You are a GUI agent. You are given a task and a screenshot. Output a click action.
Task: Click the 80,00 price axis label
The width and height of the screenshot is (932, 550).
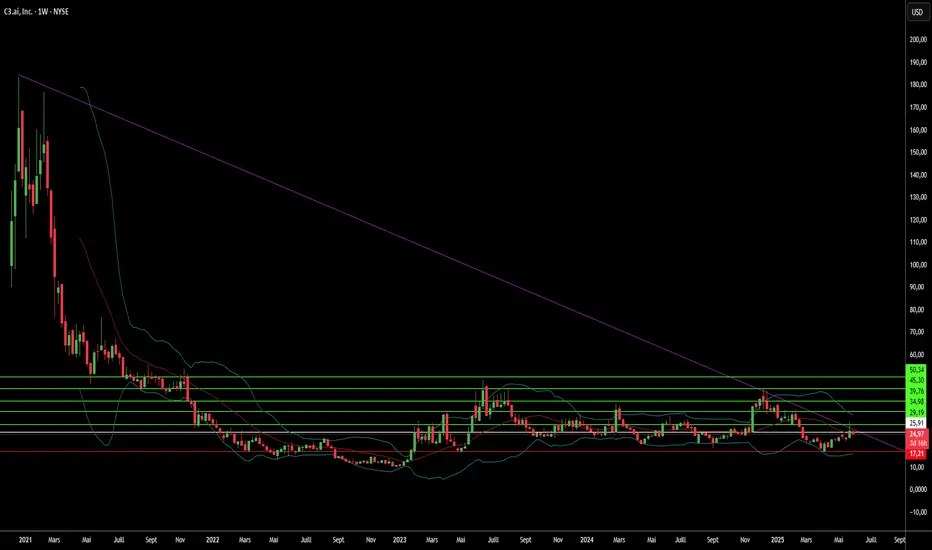[x=918, y=310]
